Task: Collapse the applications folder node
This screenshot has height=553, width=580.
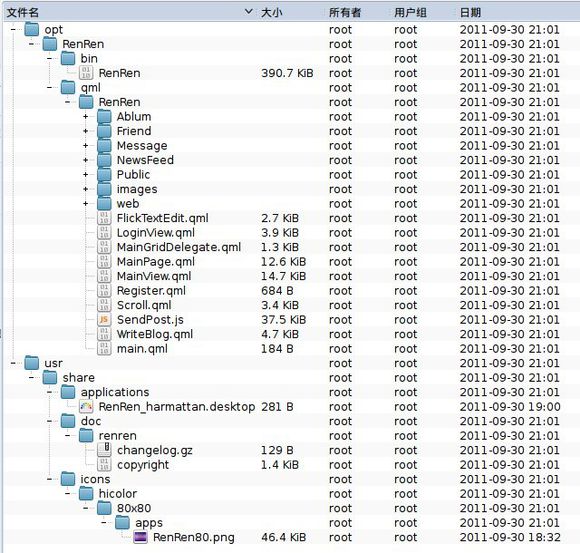Action: coord(50,392)
